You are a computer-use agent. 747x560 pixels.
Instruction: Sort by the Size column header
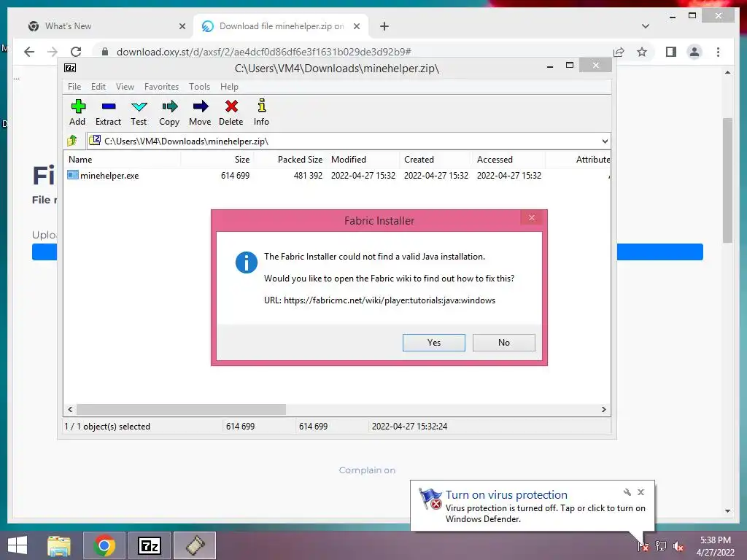click(217, 160)
